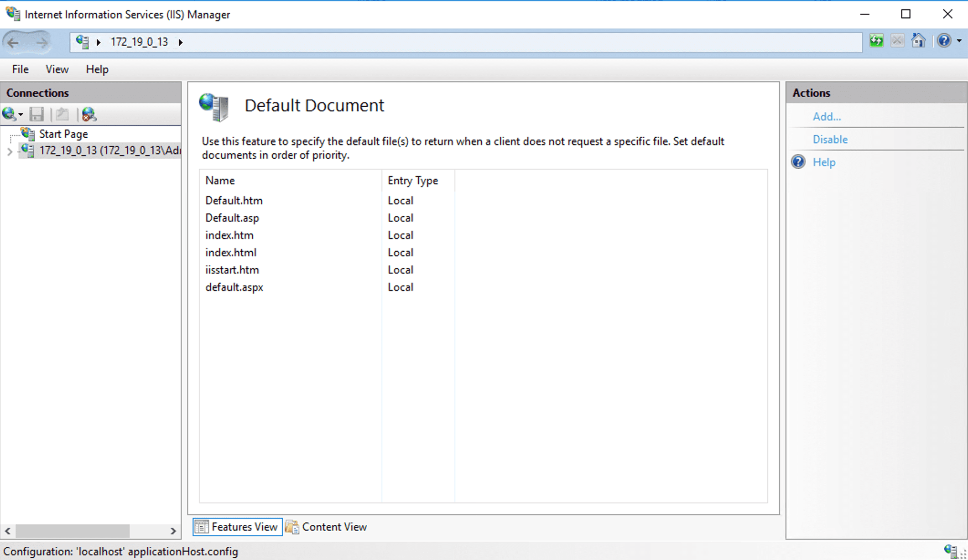The image size is (968, 560).
Task: Close the IIS Manager window
Action: tap(947, 14)
